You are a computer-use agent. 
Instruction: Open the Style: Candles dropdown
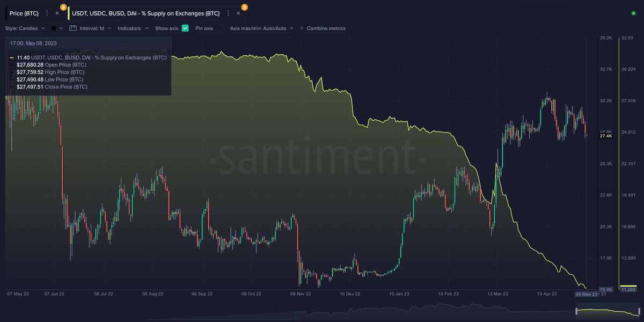[x=25, y=28]
